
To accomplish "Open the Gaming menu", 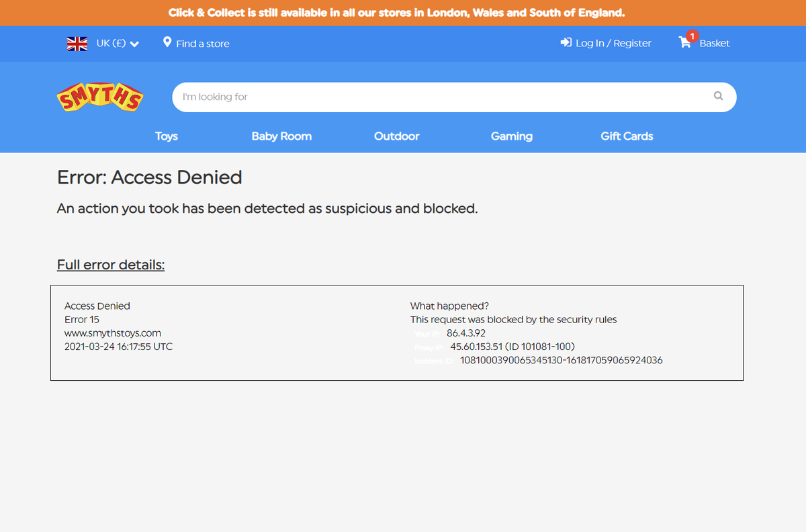I will click(x=512, y=136).
